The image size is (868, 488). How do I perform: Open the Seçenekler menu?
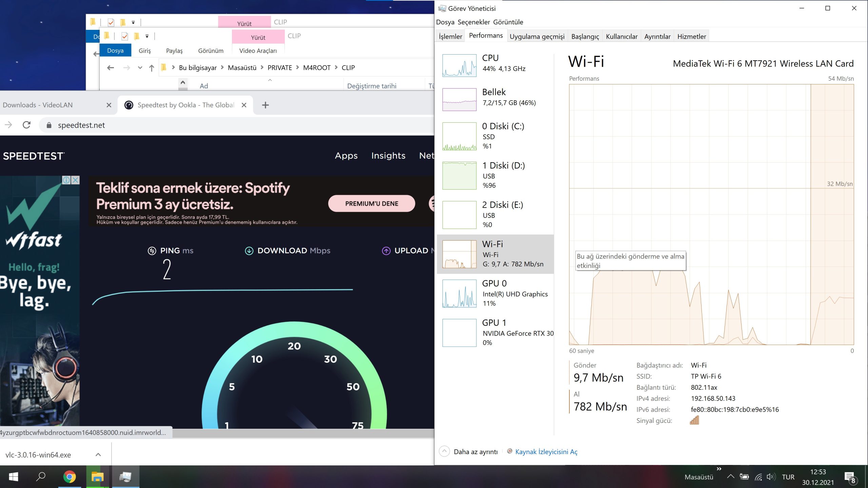pyautogui.click(x=474, y=22)
